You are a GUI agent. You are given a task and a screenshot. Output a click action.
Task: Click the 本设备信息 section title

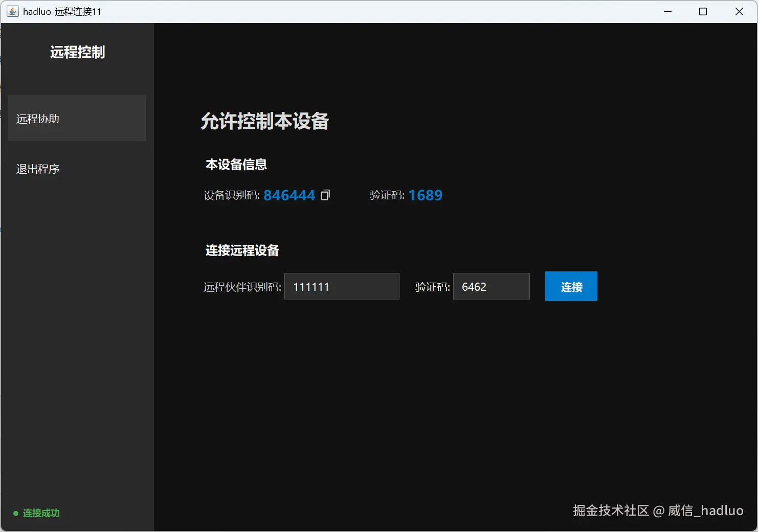(236, 165)
